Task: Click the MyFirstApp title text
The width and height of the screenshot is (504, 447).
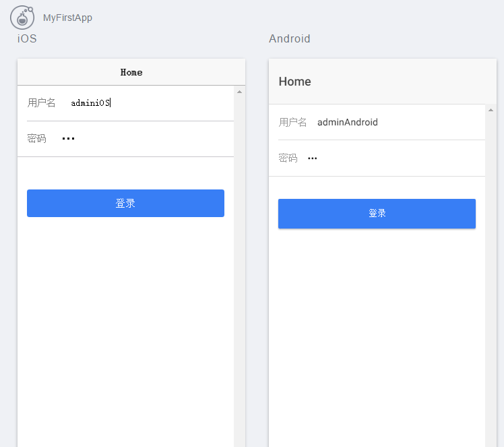Action: click(67, 18)
